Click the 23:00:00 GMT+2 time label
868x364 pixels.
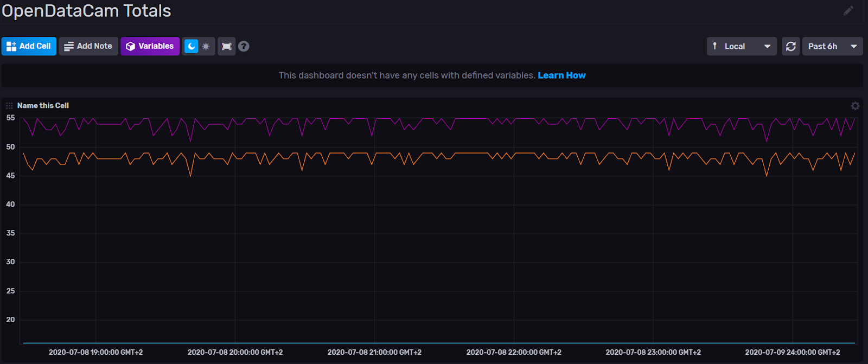click(x=653, y=352)
